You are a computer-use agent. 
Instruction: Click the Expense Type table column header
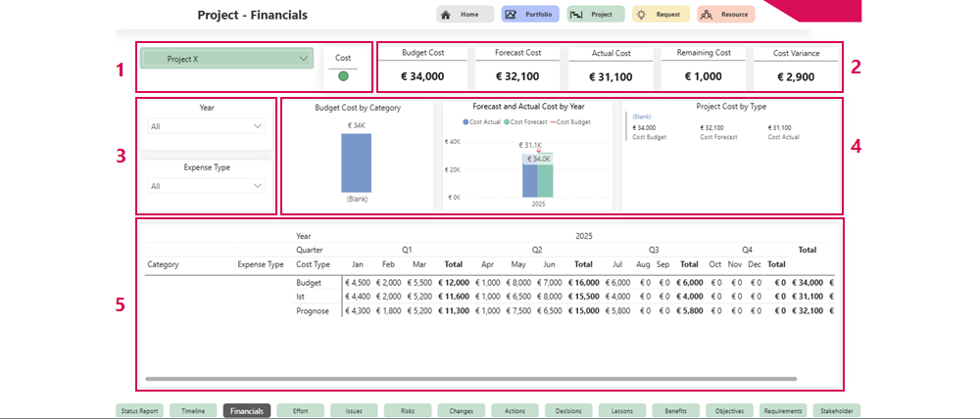[x=261, y=264]
